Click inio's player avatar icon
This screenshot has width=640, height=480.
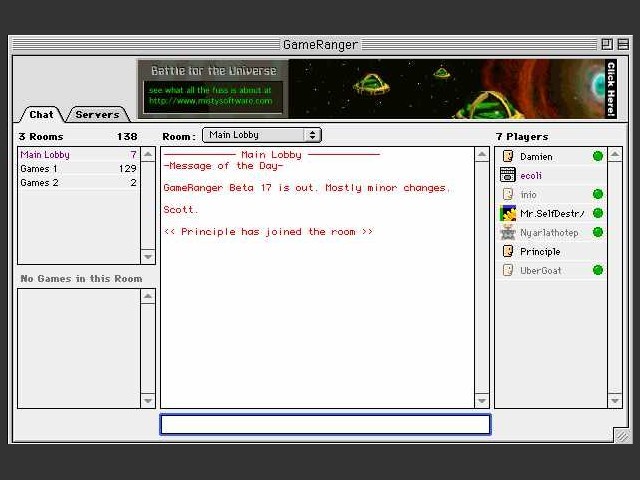coord(508,194)
